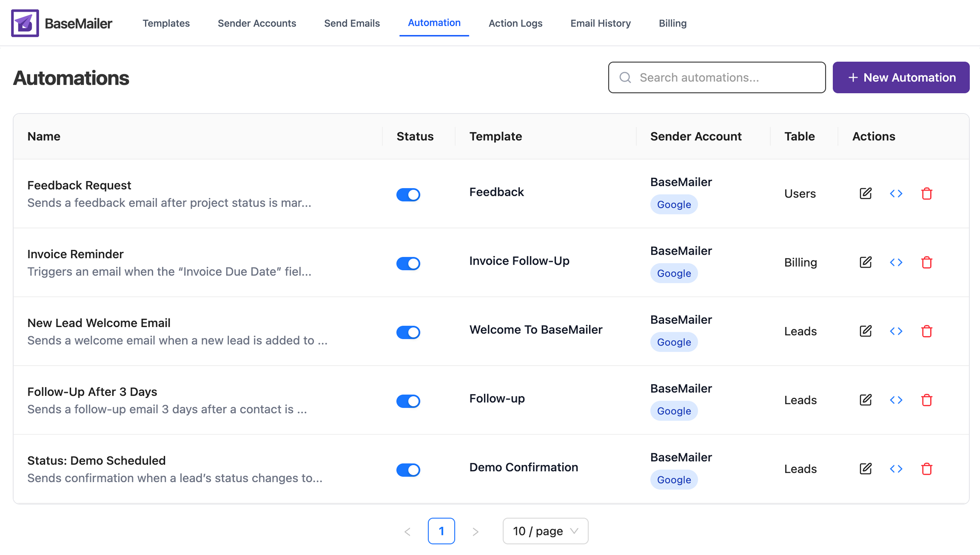
Task: Click inside the search automations field
Action: coord(717,77)
